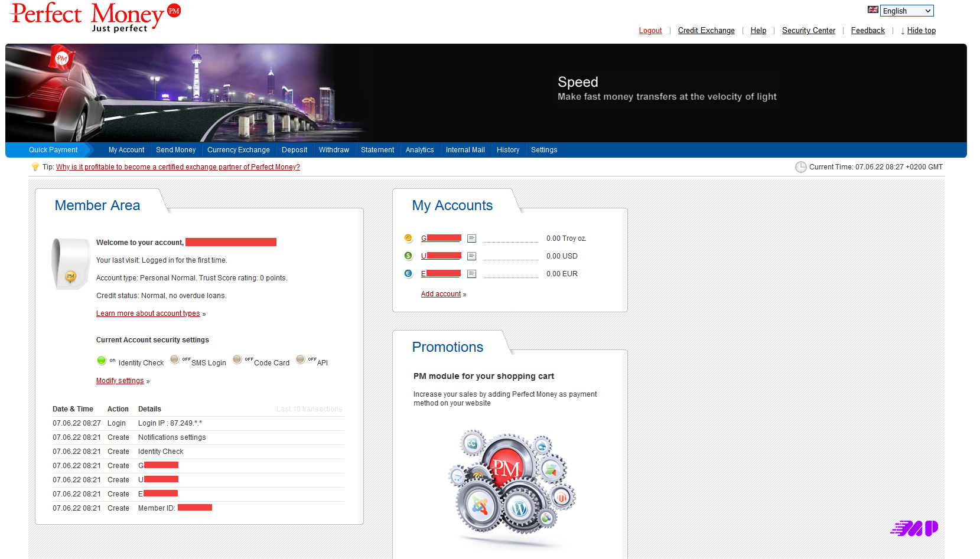The width and height of the screenshot is (980, 559).
Task: Open the Send Money menu item
Action: pyautogui.click(x=175, y=150)
